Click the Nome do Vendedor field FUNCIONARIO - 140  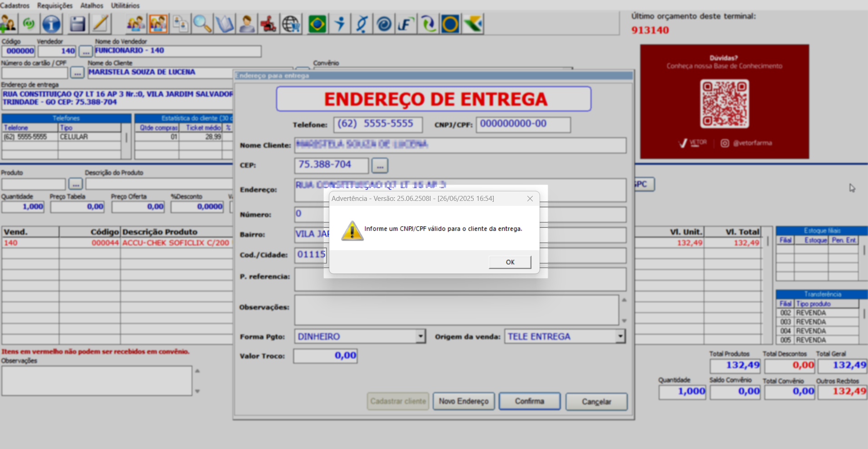click(178, 51)
